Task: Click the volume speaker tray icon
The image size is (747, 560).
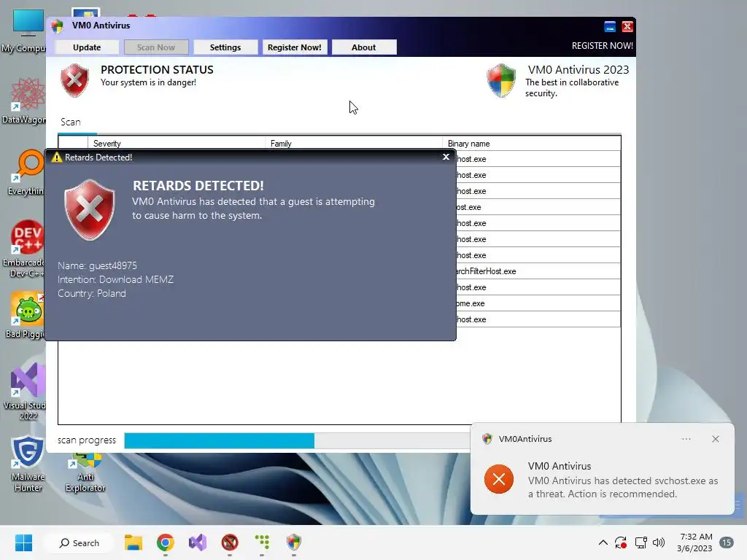Action: pyautogui.click(x=659, y=542)
